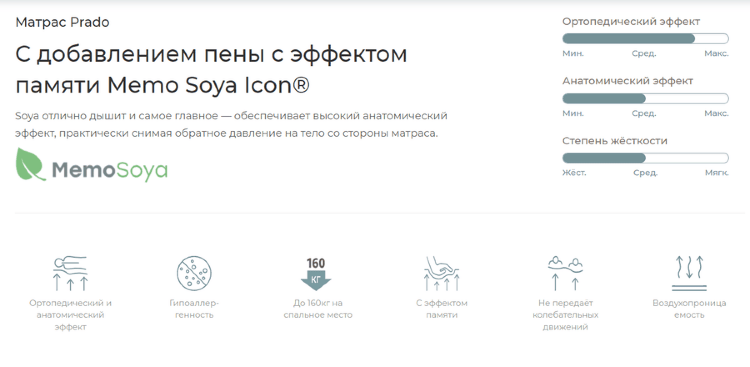
Task: Click the orthopedic and anatomic effect icon
Action: pyautogui.click(x=70, y=274)
